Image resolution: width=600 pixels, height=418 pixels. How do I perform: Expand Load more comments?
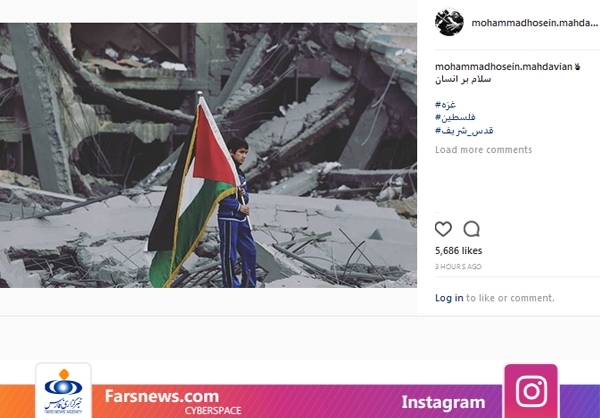[x=484, y=150]
